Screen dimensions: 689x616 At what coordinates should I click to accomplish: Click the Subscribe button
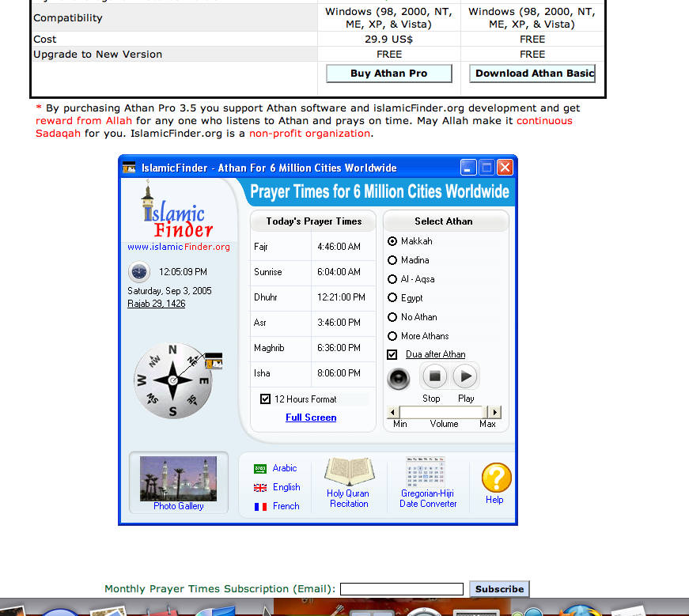(500, 589)
